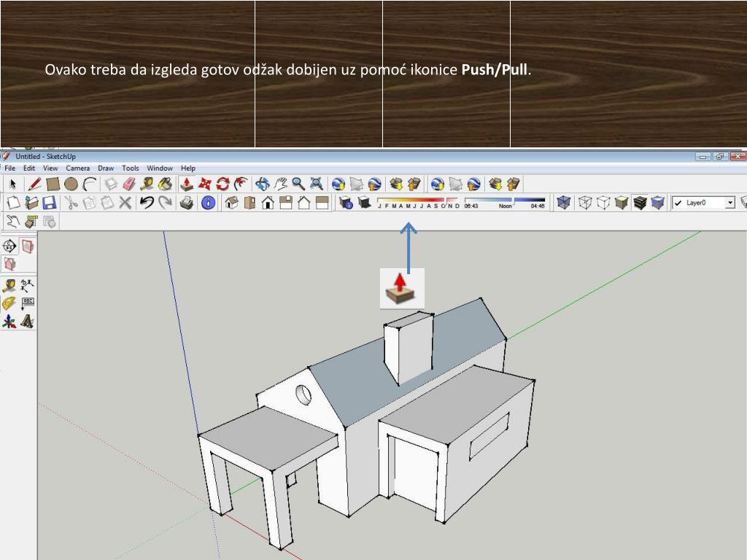Screen dimensions: 747x560
Task: Select the Orbit camera tool
Action: 262,184
